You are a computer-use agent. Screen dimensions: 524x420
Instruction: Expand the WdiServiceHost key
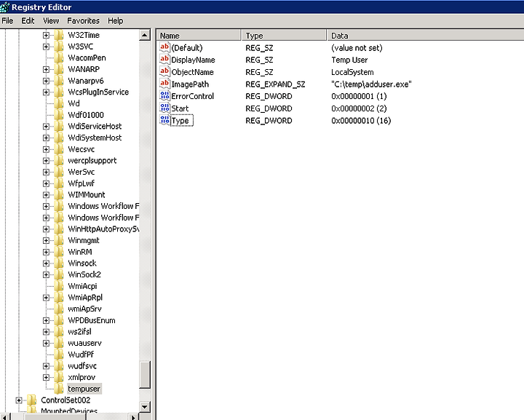[46, 127]
